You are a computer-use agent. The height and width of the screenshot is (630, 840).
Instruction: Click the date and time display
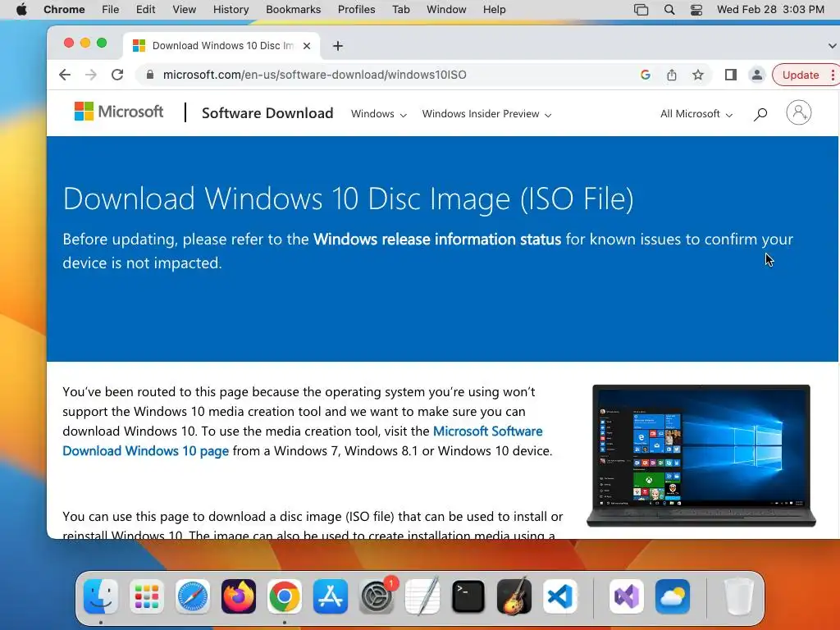click(x=770, y=10)
